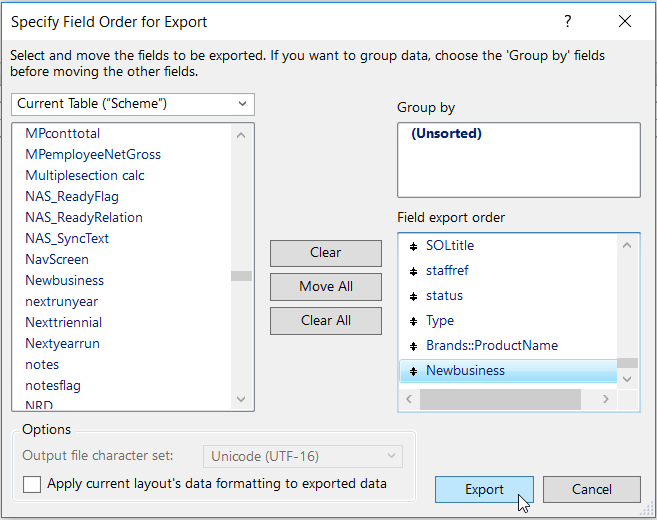The width and height of the screenshot is (657, 520).
Task: Select the nextrunyear field in the list
Action: coord(62,301)
